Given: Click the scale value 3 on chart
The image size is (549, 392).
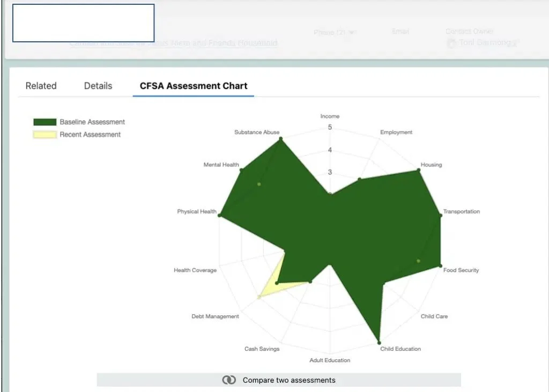Looking at the screenshot, I should (x=330, y=172).
